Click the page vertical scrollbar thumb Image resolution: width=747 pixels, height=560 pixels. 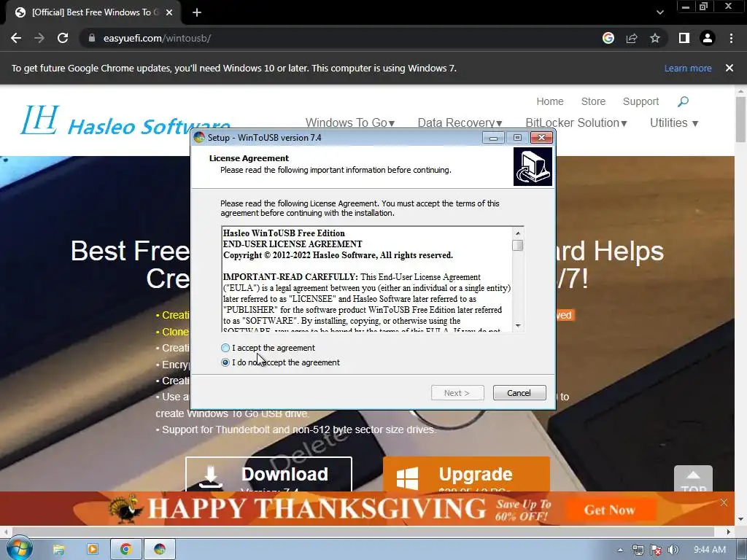pyautogui.click(x=740, y=119)
